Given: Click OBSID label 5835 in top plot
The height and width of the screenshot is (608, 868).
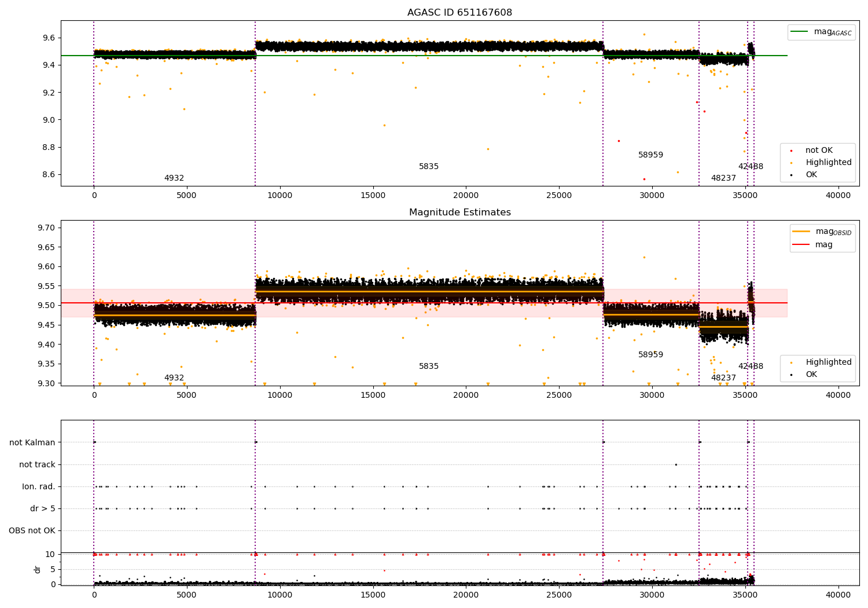Looking at the screenshot, I should pos(429,167).
